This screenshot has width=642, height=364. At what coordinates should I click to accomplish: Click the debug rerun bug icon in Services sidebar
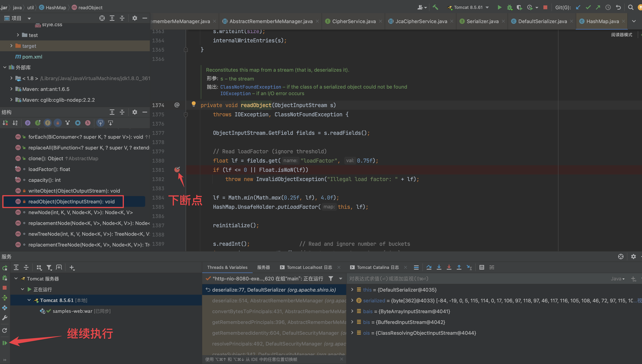click(x=4, y=278)
